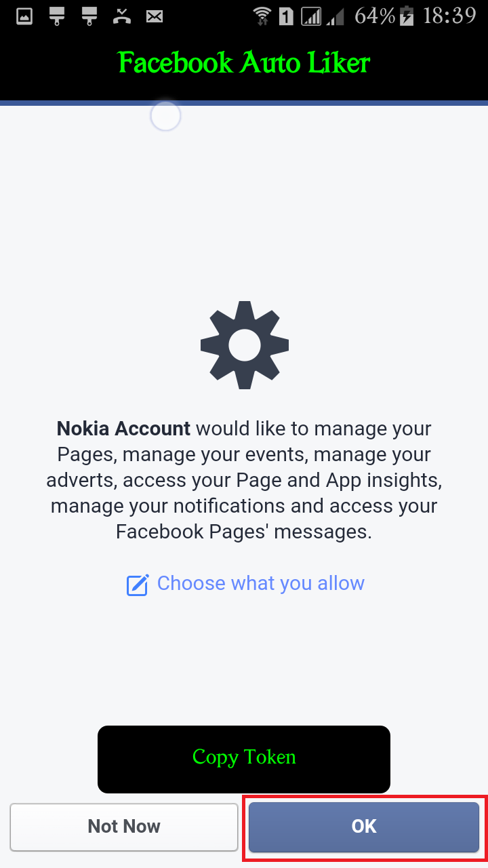Tap the Facebook Auto Liker title
The width and height of the screenshot is (488, 868).
244,62
